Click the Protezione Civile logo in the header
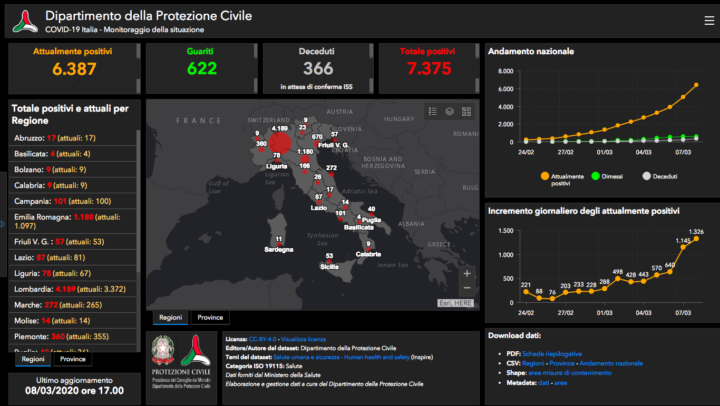This screenshot has height=406, width=720. (25, 21)
